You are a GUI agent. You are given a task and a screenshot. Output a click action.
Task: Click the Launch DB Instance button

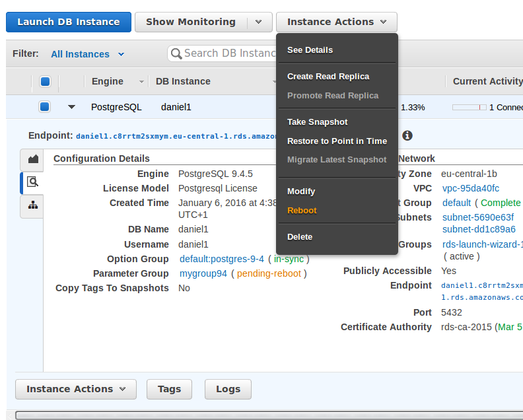tap(69, 22)
